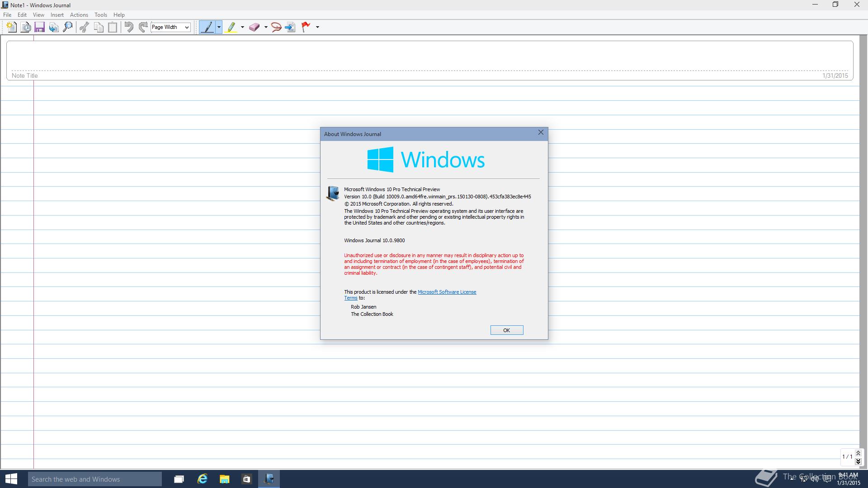The width and height of the screenshot is (868, 488).
Task: Create a new note with the toolbar icon
Action: click(12, 27)
